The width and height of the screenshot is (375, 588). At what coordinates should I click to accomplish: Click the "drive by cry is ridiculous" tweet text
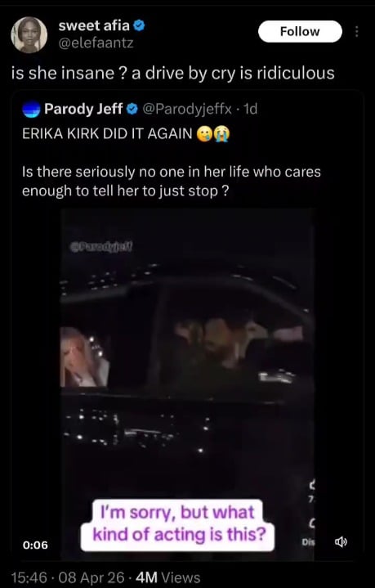[239, 73]
